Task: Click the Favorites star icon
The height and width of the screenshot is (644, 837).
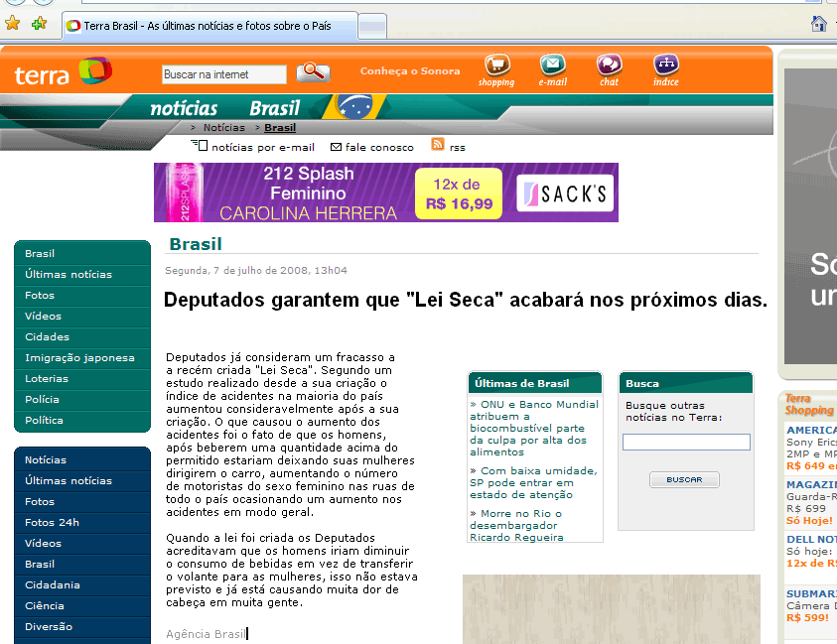Action: tap(12, 23)
